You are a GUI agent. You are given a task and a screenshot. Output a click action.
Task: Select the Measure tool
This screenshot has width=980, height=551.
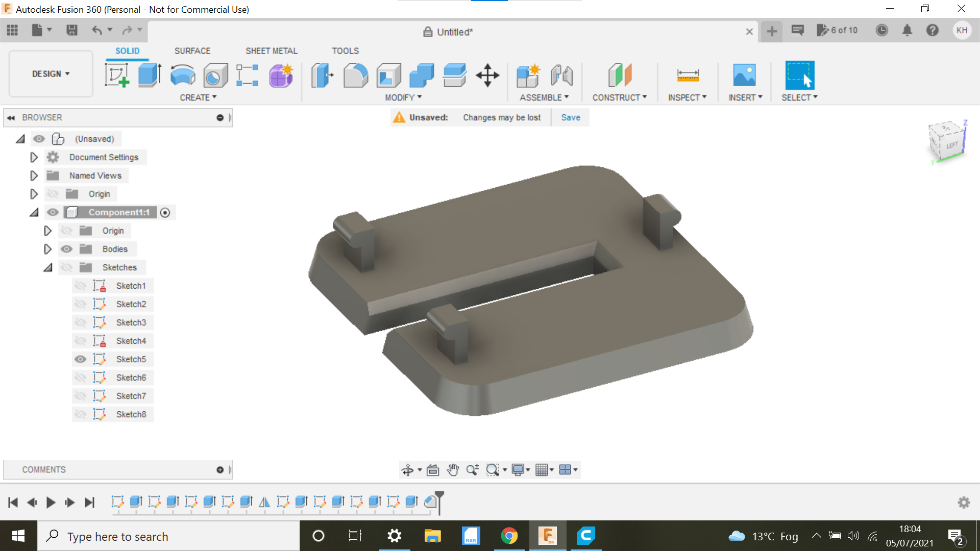[688, 76]
